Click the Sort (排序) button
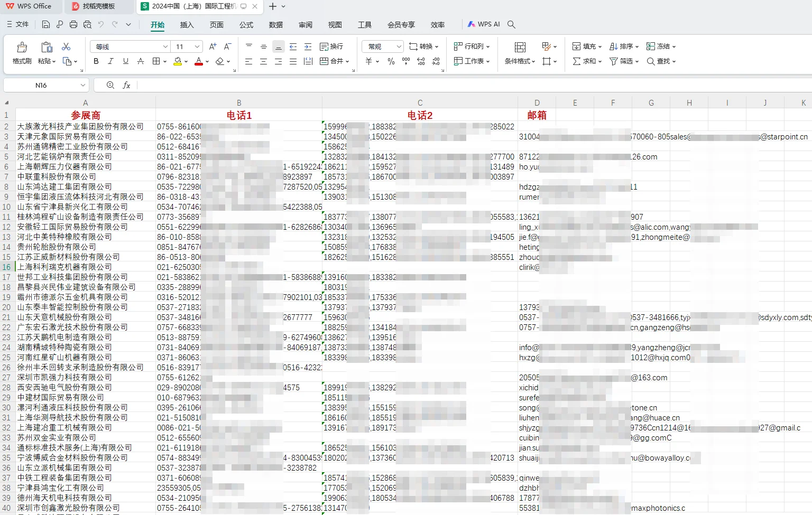 [624, 46]
